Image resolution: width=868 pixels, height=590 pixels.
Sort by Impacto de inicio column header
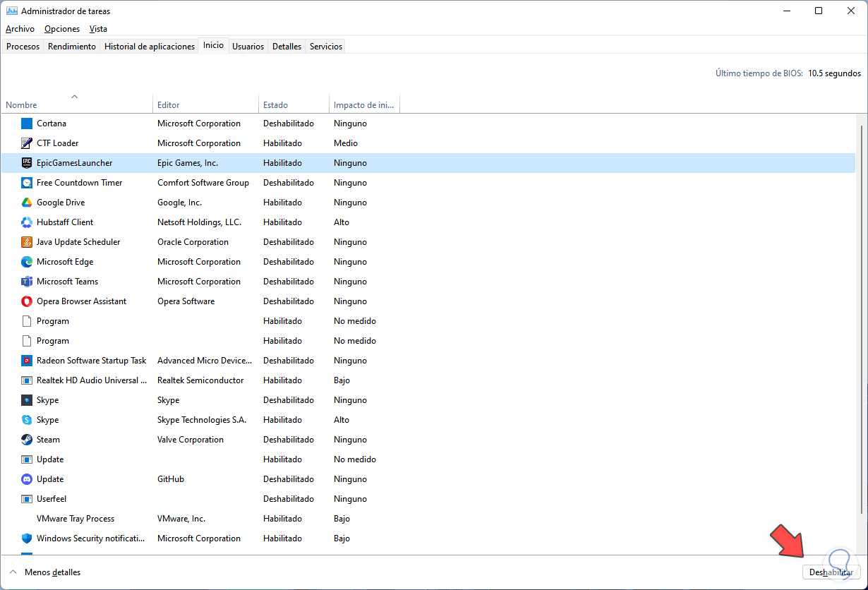[364, 103]
